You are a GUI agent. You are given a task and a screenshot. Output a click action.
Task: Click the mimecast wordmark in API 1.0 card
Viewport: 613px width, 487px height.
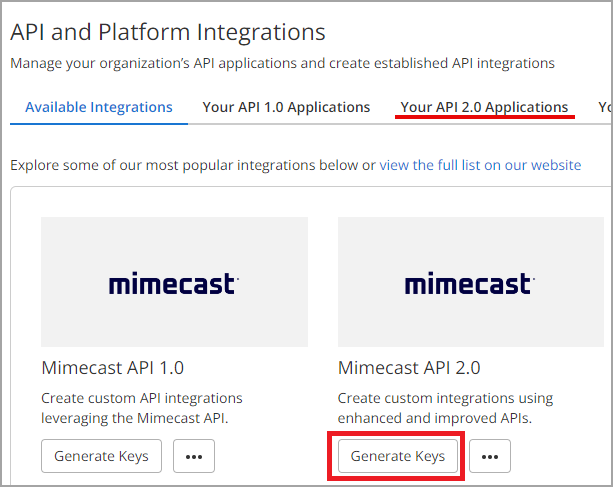tap(174, 284)
